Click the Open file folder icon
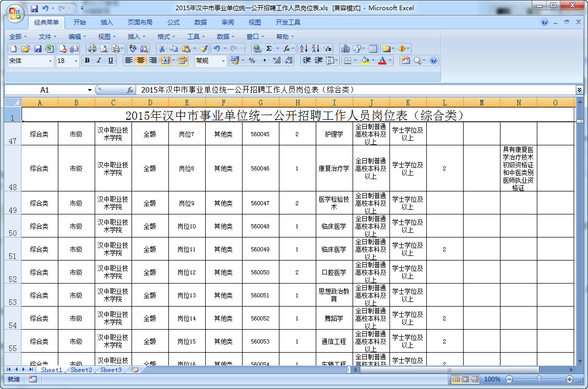 (x=26, y=49)
